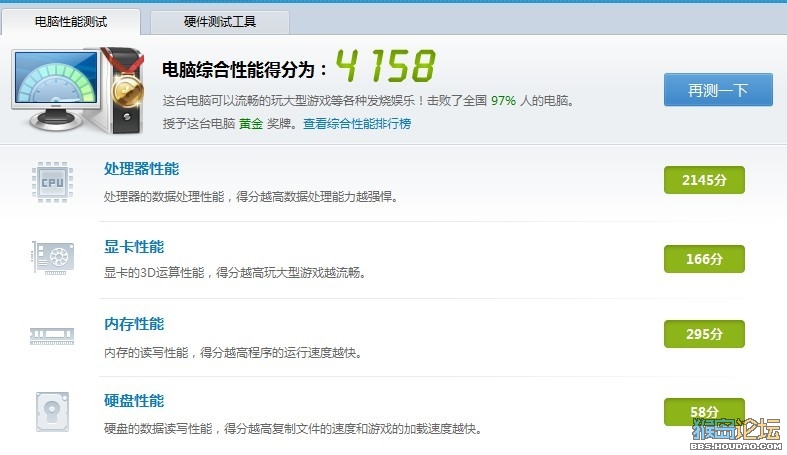The width and height of the screenshot is (787, 455).
Task: Click the computer gauge medal icon
Action: pyautogui.click(x=78, y=90)
